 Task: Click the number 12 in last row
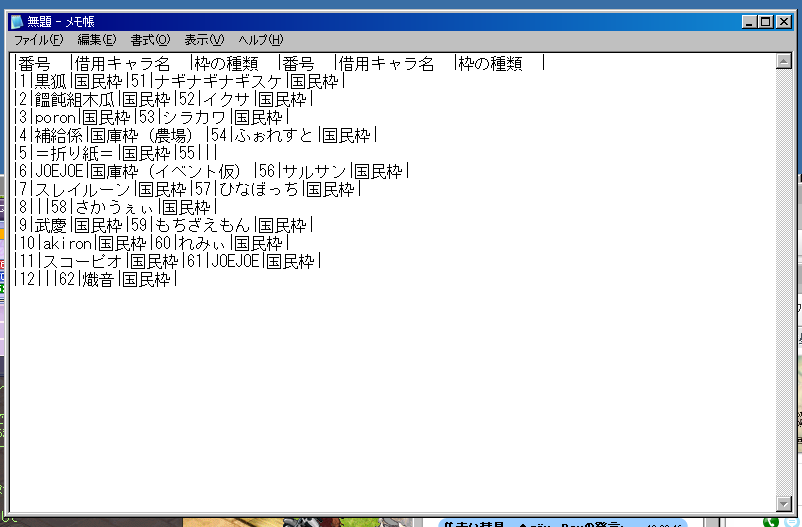pos(27,279)
